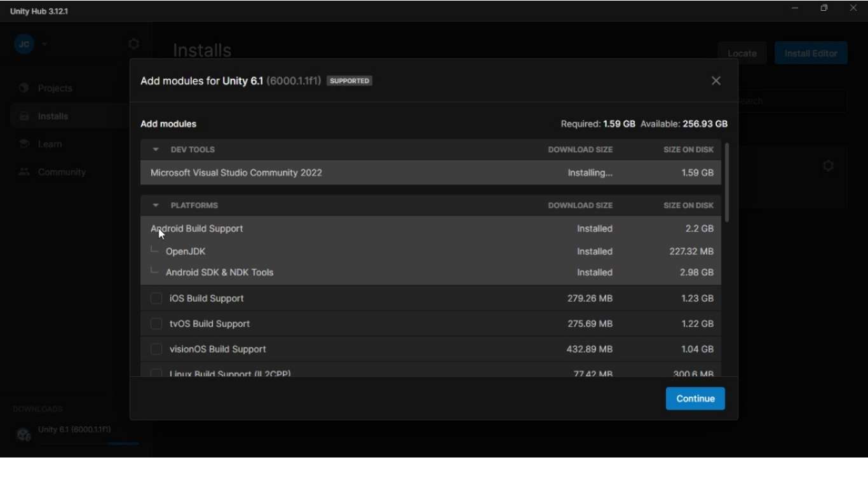Select Android SDK & NDK Tools row
This screenshot has width=868, height=488.
431,272
